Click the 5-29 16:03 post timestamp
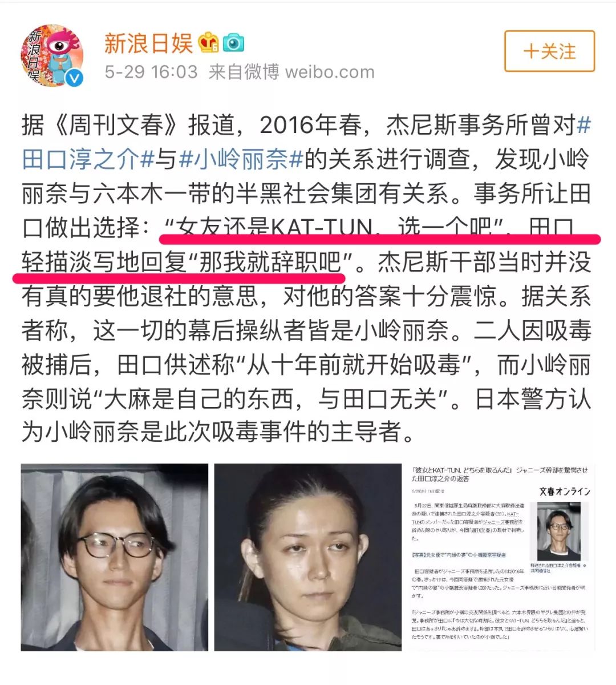This screenshot has height=685, width=616. click(151, 72)
